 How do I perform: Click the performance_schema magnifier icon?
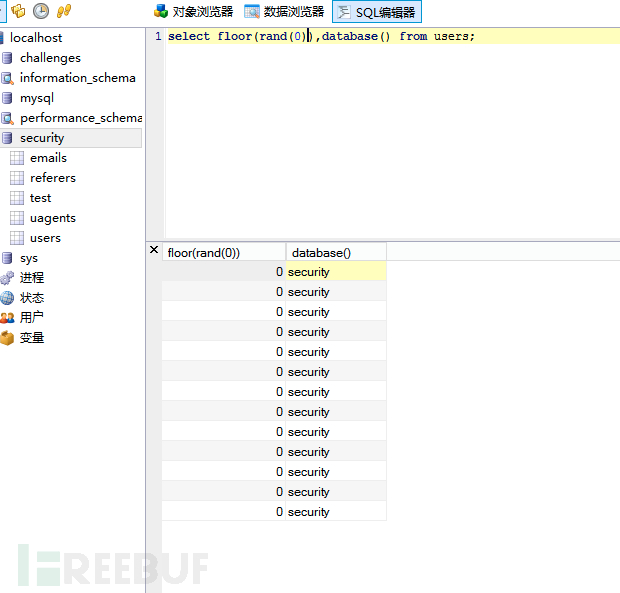7,118
